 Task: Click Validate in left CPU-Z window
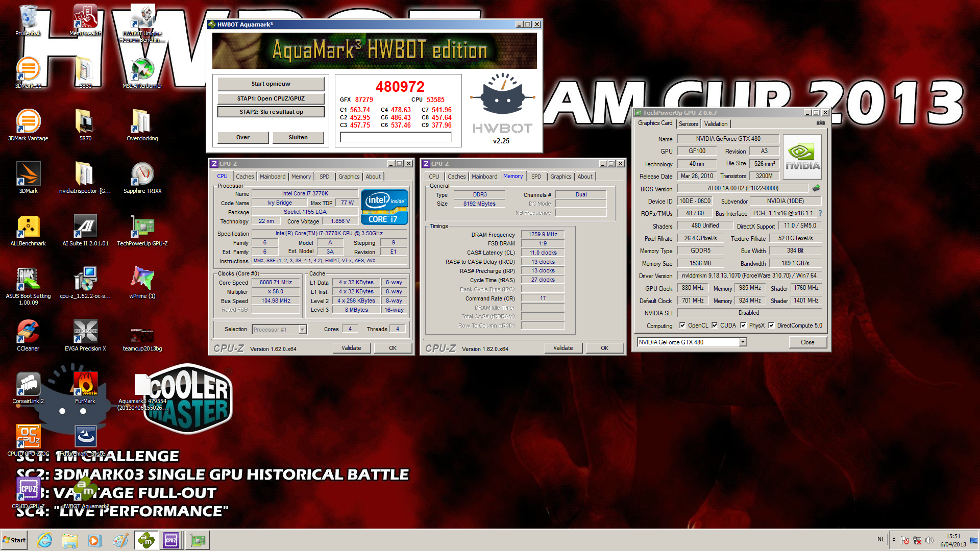tap(351, 348)
